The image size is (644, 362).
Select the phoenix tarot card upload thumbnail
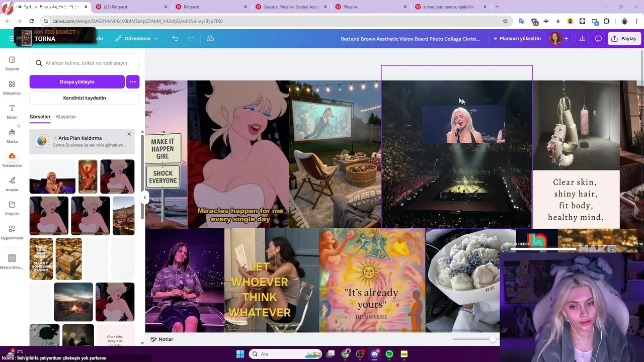[88, 176]
